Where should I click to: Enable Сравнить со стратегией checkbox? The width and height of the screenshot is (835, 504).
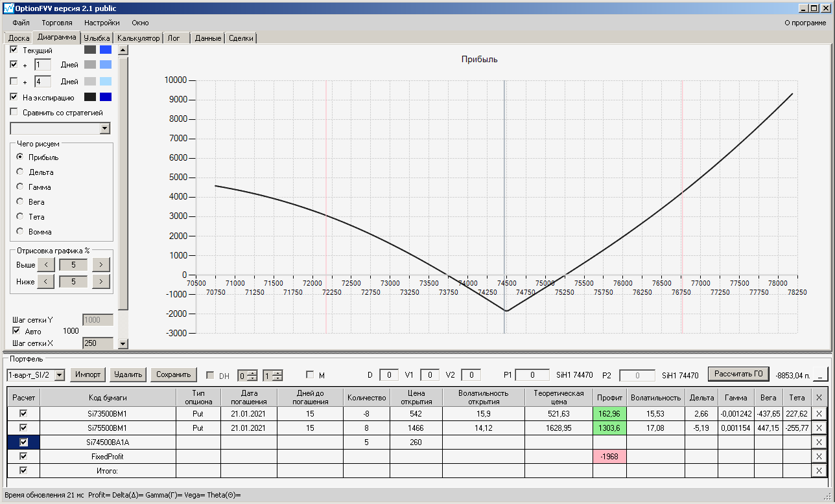(14, 112)
